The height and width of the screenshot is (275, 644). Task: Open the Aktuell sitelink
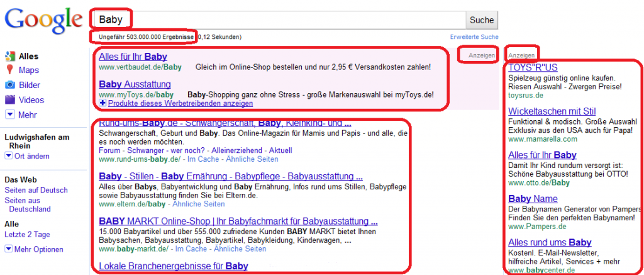(x=281, y=150)
